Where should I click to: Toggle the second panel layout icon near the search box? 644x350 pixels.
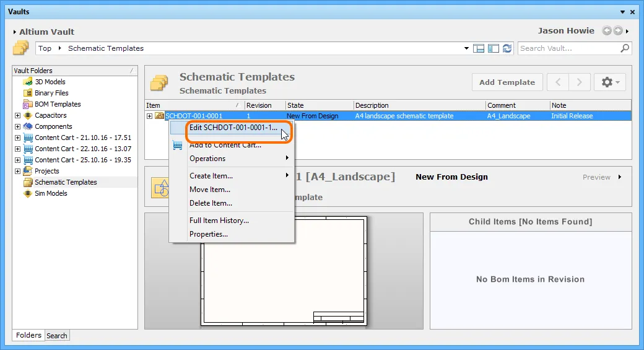point(494,48)
